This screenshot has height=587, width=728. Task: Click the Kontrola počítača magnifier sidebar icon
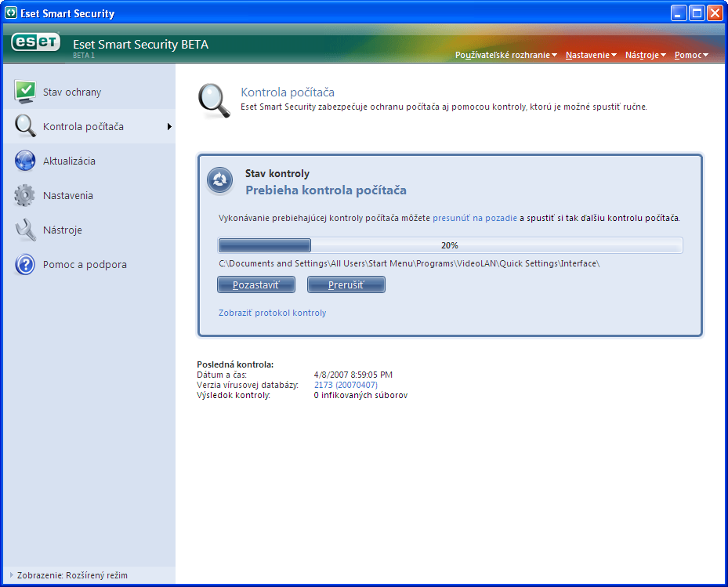tap(25, 126)
